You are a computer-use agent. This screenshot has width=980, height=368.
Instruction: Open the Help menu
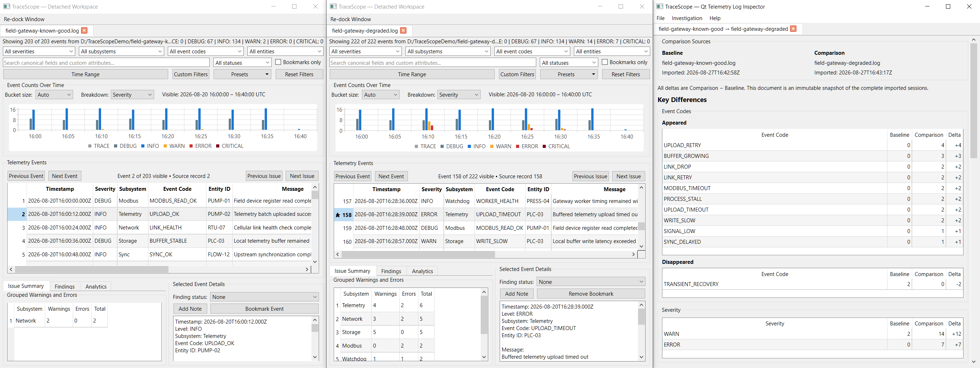715,18
